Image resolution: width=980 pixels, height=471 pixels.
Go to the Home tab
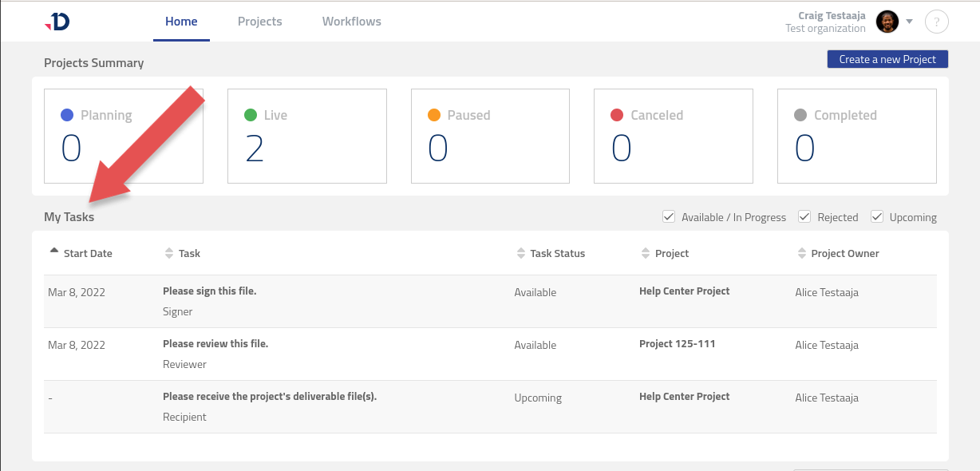[x=181, y=22]
